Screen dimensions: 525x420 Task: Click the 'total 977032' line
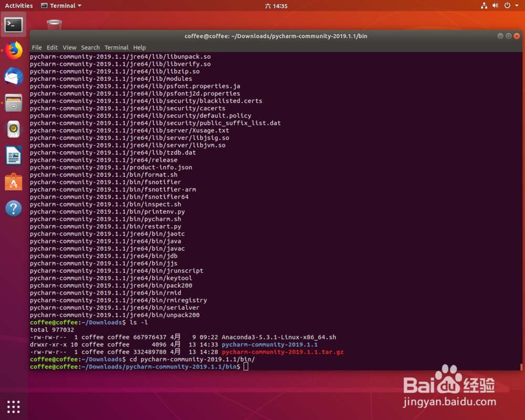pos(52,330)
